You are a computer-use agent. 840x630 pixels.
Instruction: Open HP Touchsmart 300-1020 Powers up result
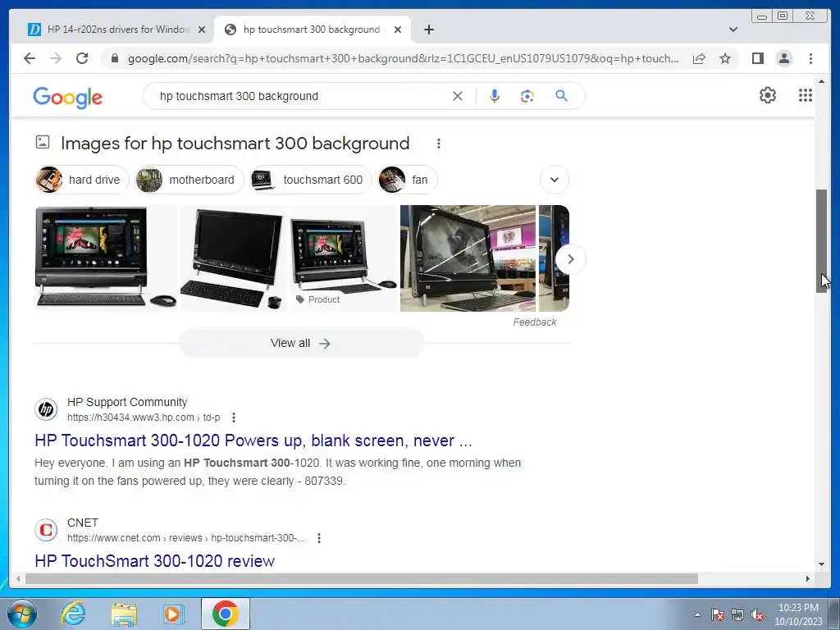click(253, 441)
